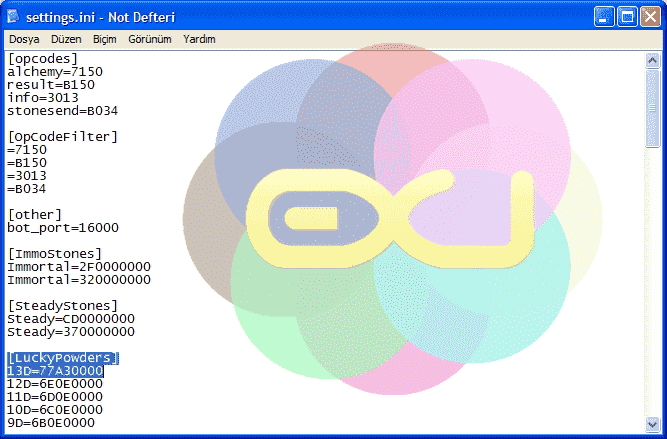Screen dimensions: 667x439
Task: Click the scrollbar down arrow
Action: tap(652, 424)
